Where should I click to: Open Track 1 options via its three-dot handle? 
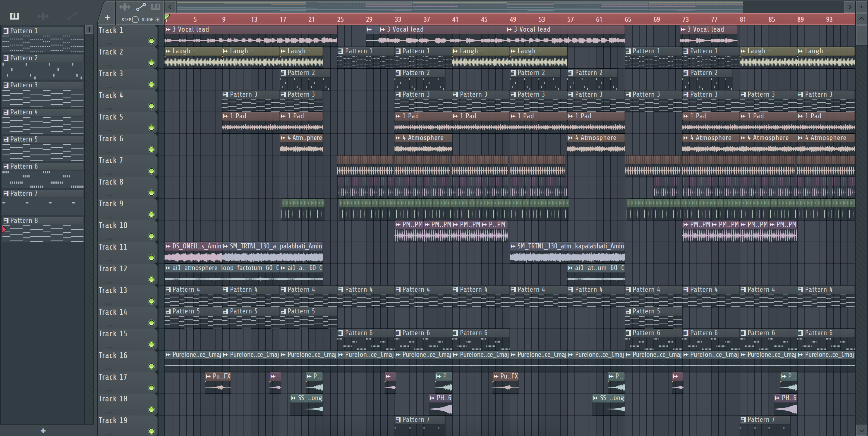tap(108, 43)
